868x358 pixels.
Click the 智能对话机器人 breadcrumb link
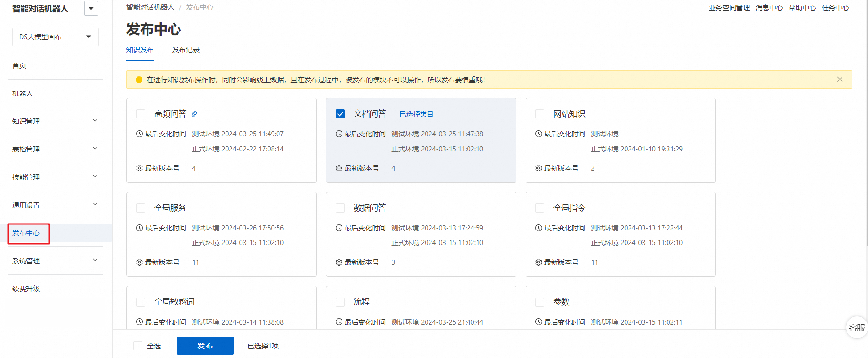click(x=150, y=7)
